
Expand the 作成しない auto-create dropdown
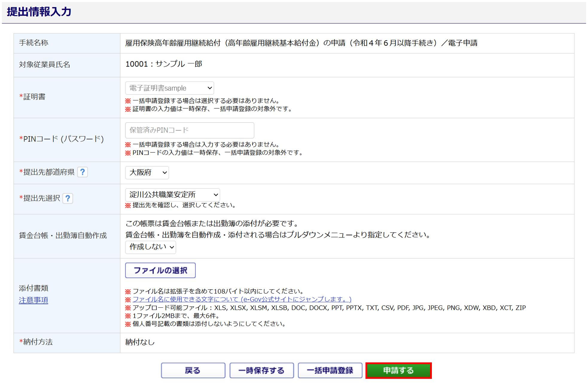[x=150, y=247]
